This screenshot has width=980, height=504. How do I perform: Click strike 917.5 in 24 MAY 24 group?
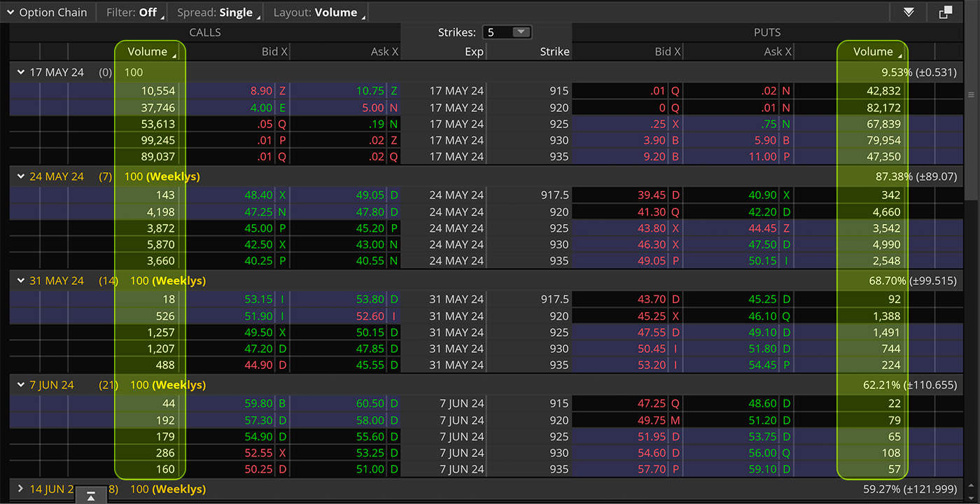point(554,195)
